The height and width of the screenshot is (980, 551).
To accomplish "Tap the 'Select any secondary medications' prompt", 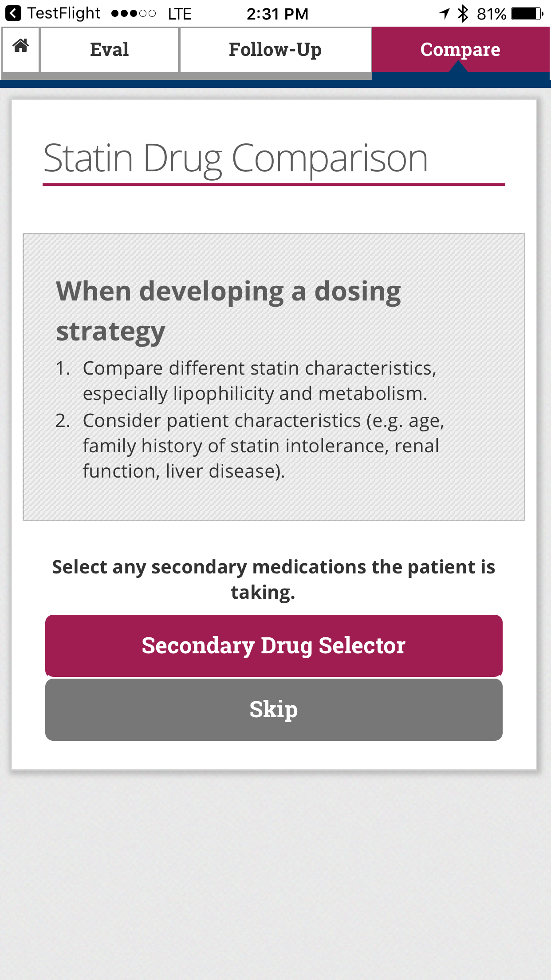I will point(274,579).
